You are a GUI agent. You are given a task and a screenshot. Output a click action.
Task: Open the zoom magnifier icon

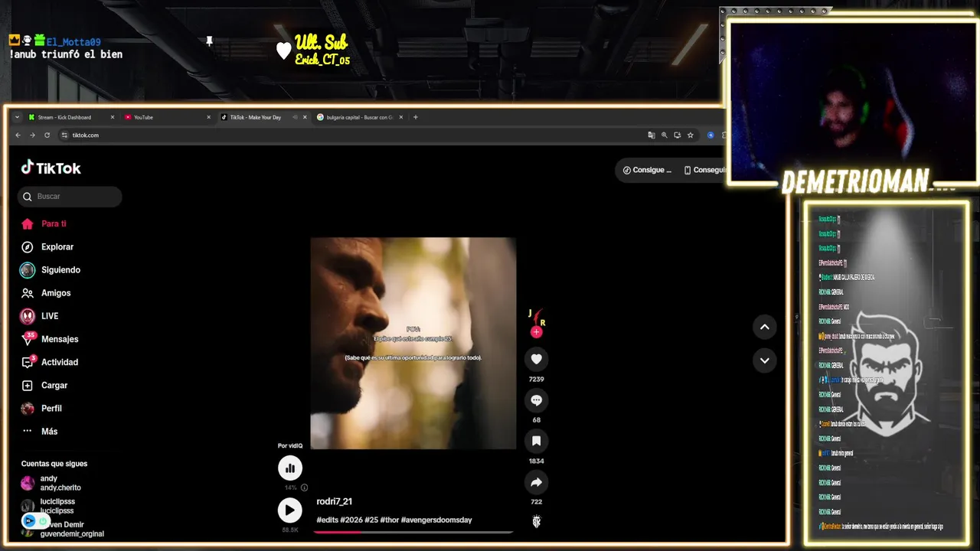[x=665, y=135]
